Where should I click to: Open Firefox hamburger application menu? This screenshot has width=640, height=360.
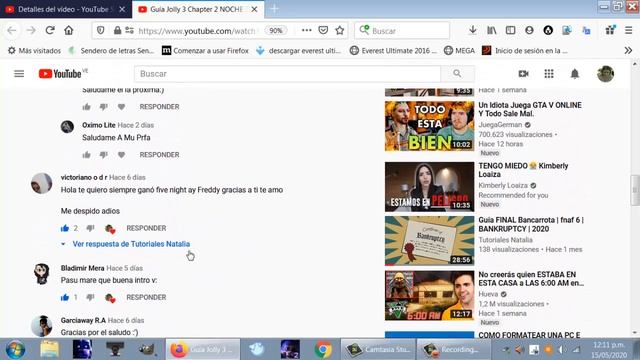[629, 30]
